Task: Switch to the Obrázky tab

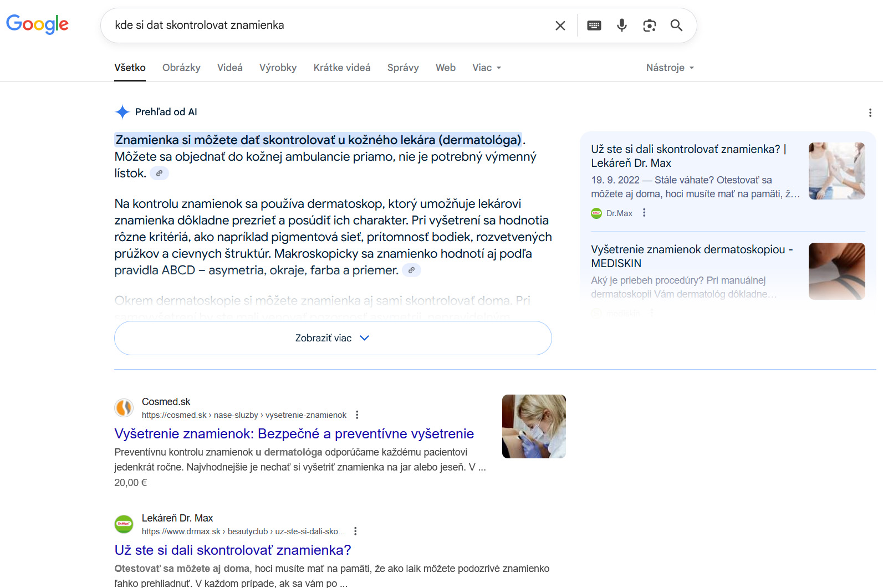Action: 181,68
